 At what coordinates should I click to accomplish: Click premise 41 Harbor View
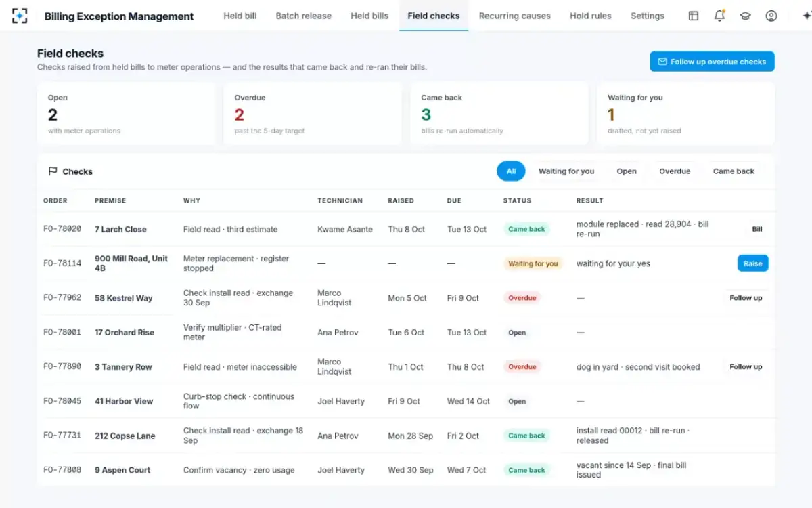click(124, 401)
